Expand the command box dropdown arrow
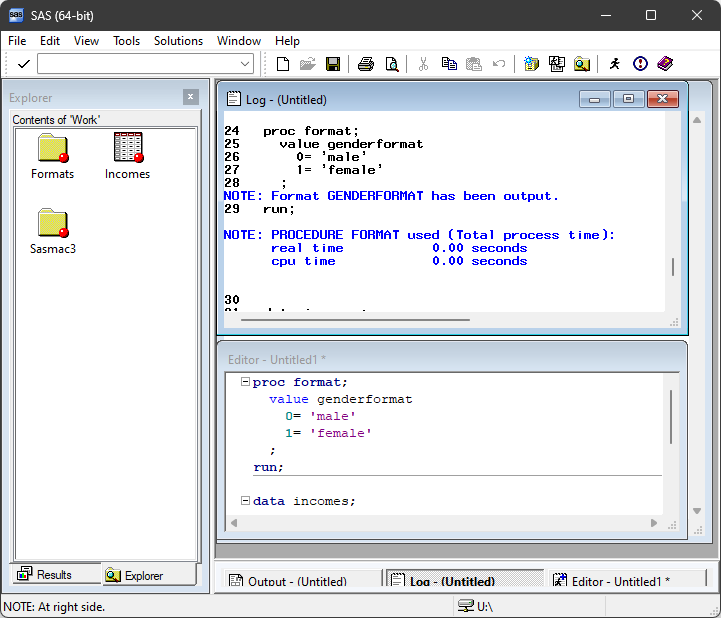Image resolution: width=721 pixels, height=618 pixels. (x=246, y=64)
